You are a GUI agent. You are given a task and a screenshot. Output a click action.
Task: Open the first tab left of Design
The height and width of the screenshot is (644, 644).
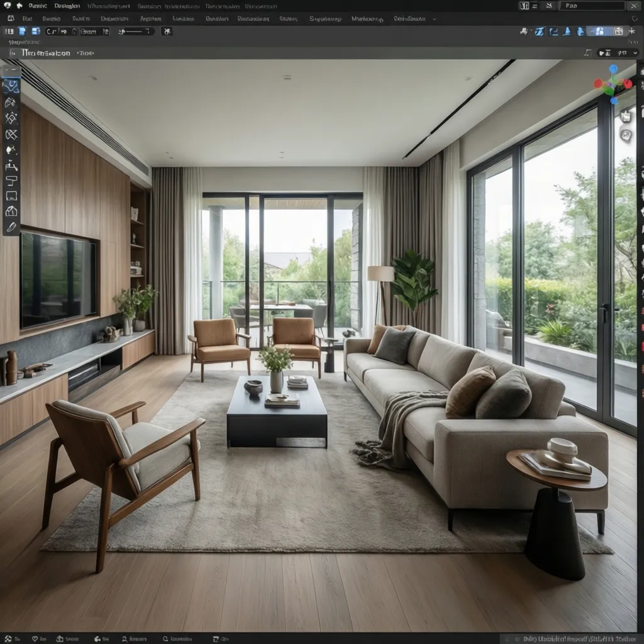coord(37,6)
